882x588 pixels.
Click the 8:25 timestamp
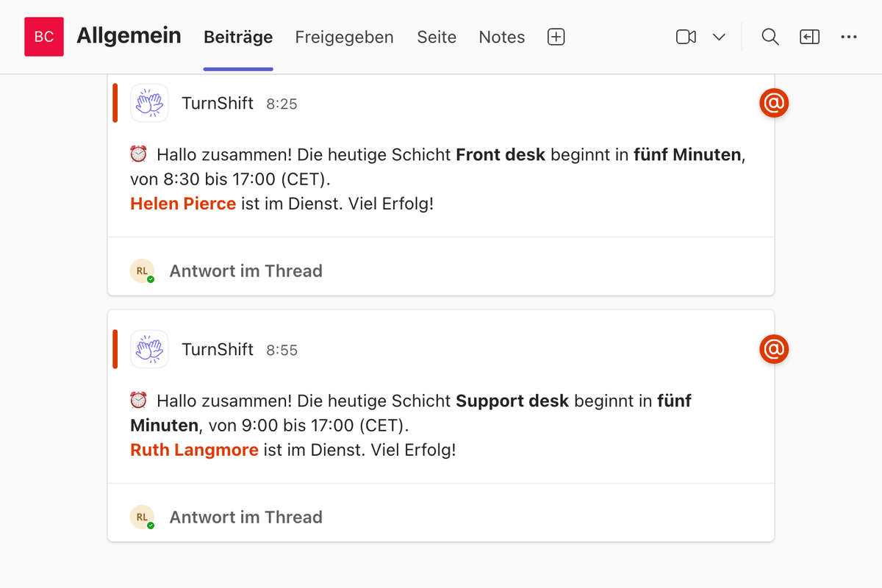click(x=282, y=104)
